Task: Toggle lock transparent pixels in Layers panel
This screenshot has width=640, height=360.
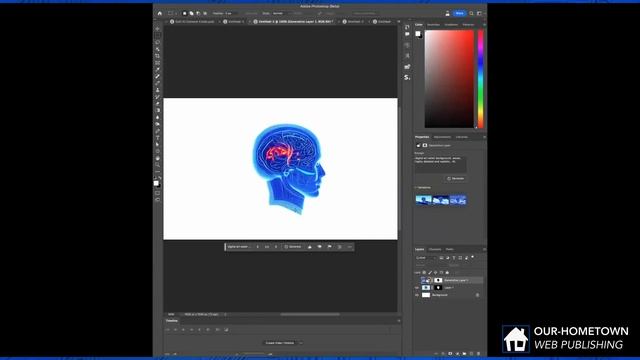Action: (424, 273)
